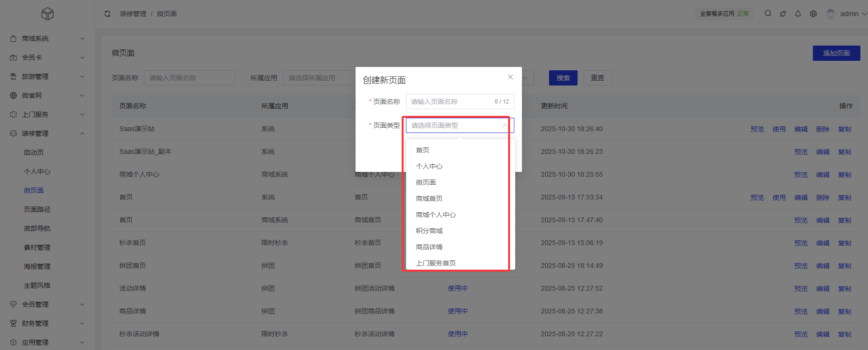
Task: Expand the 商城系统 sidebar menu
Action: click(x=47, y=38)
